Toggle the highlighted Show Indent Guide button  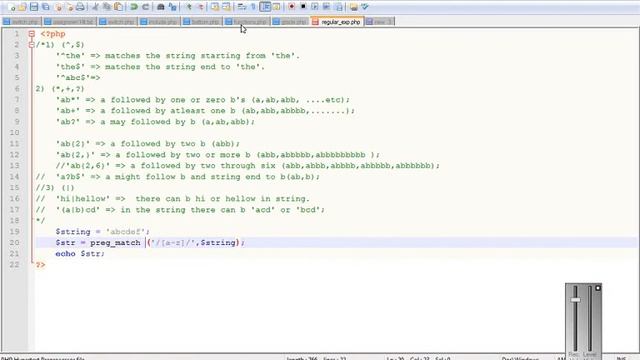(x=265, y=7)
